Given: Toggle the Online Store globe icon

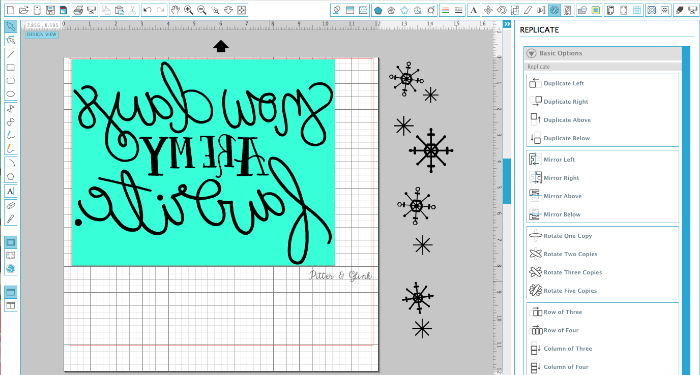Looking at the screenshot, I should coord(11,268).
